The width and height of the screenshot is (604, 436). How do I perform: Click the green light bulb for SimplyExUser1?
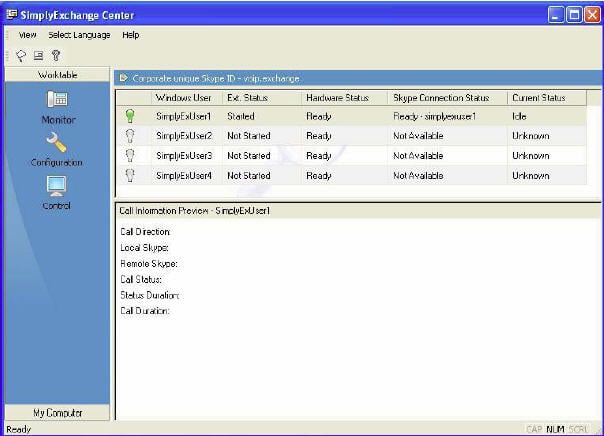(129, 117)
